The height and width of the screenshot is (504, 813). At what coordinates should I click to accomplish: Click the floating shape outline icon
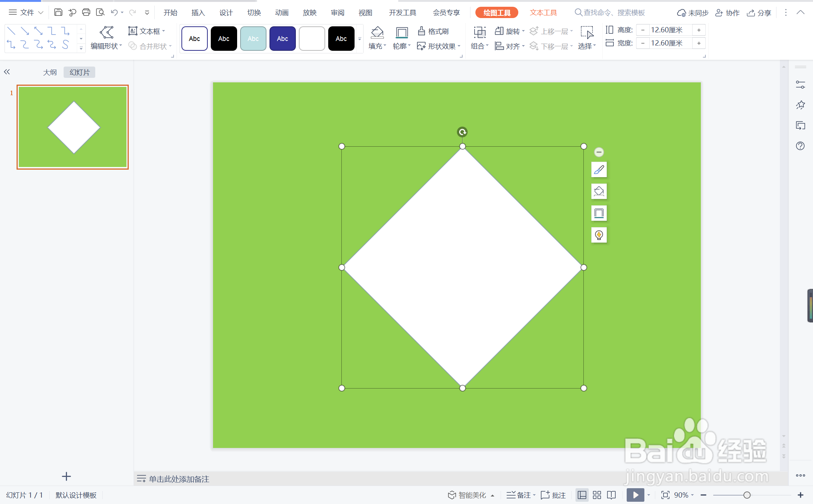point(599,213)
